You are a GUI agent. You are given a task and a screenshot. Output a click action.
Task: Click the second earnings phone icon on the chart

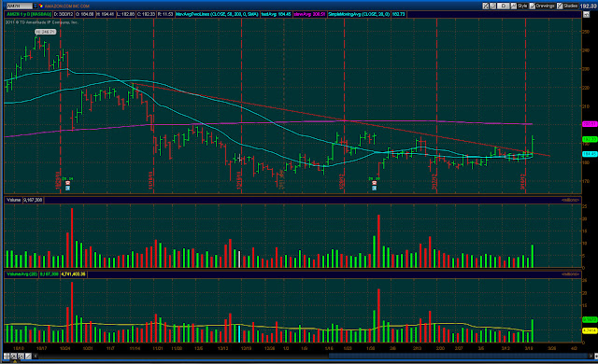pos(375,183)
